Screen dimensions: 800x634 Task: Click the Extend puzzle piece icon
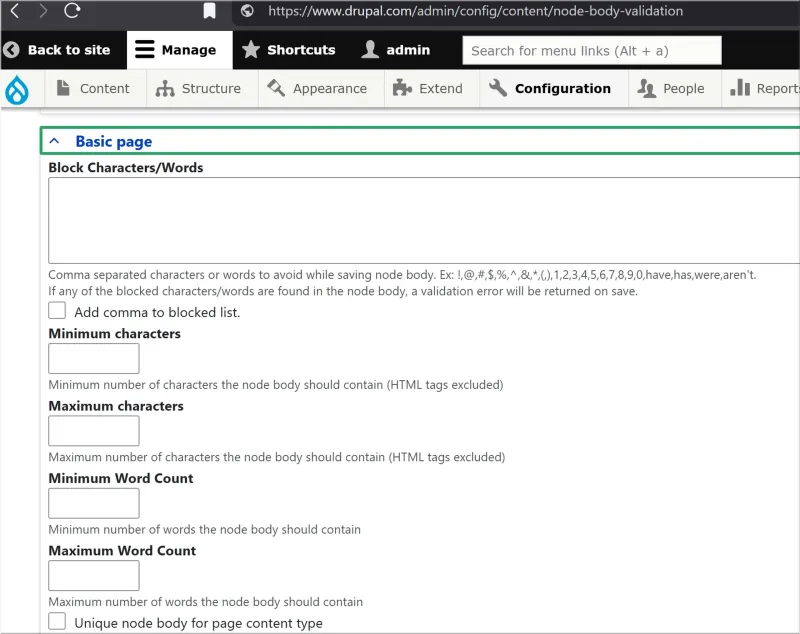click(402, 88)
